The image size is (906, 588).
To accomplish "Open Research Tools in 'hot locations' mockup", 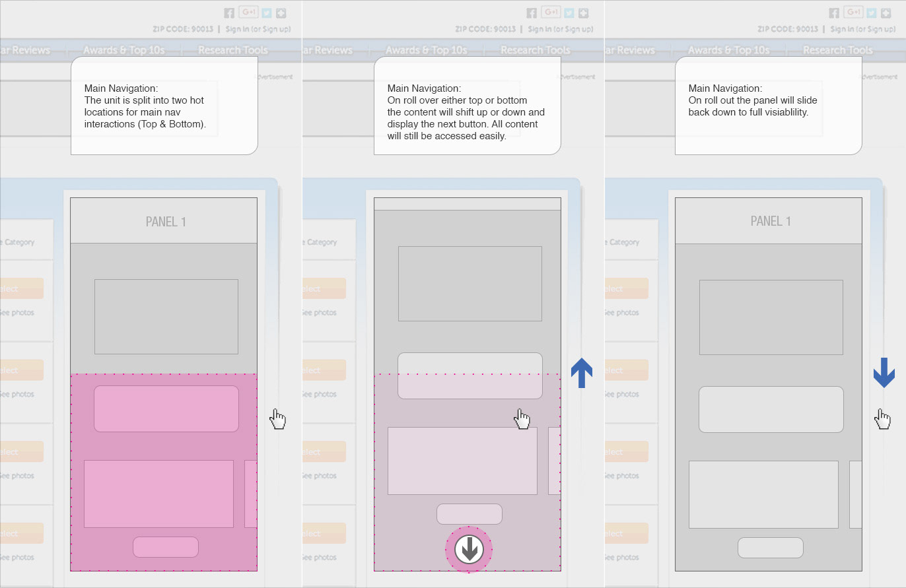I will coord(233,50).
